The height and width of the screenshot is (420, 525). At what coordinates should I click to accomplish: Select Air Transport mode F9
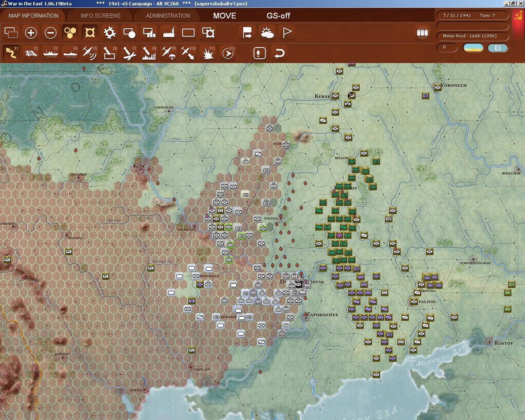tap(169, 53)
